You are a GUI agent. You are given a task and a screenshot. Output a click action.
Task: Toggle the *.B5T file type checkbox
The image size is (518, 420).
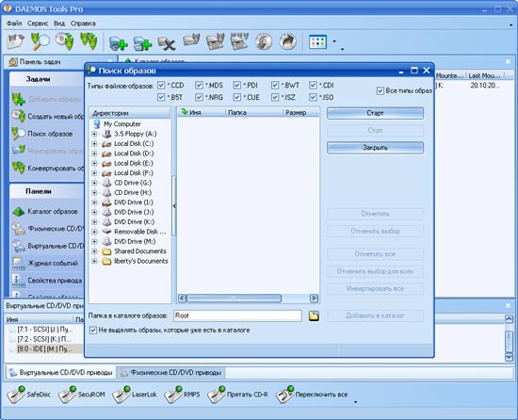tap(161, 97)
